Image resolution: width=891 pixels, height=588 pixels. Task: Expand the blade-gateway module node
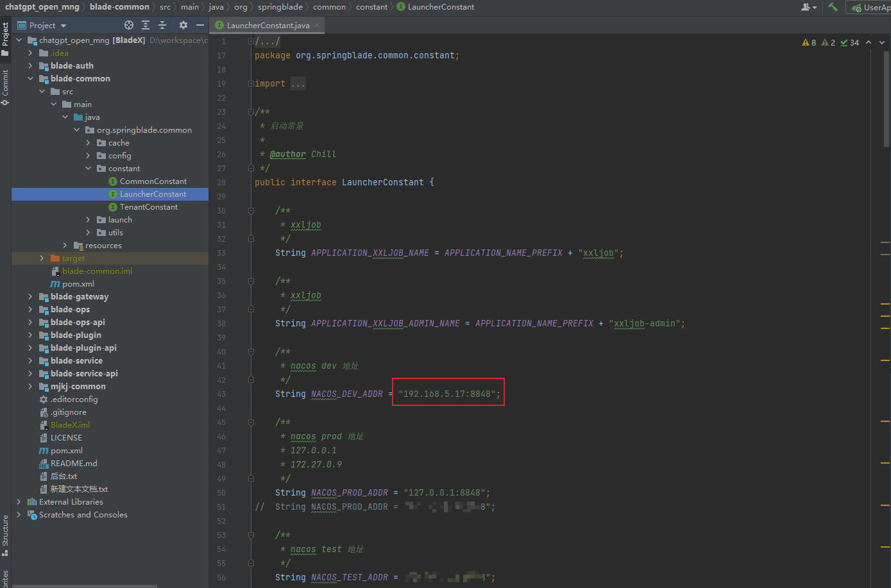pyautogui.click(x=30, y=296)
